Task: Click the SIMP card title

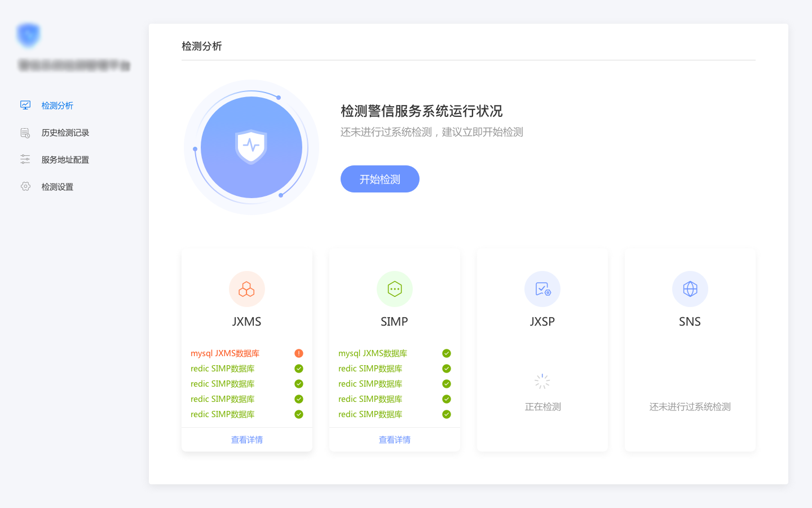Action: pyautogui.click(x=394, y=322)
